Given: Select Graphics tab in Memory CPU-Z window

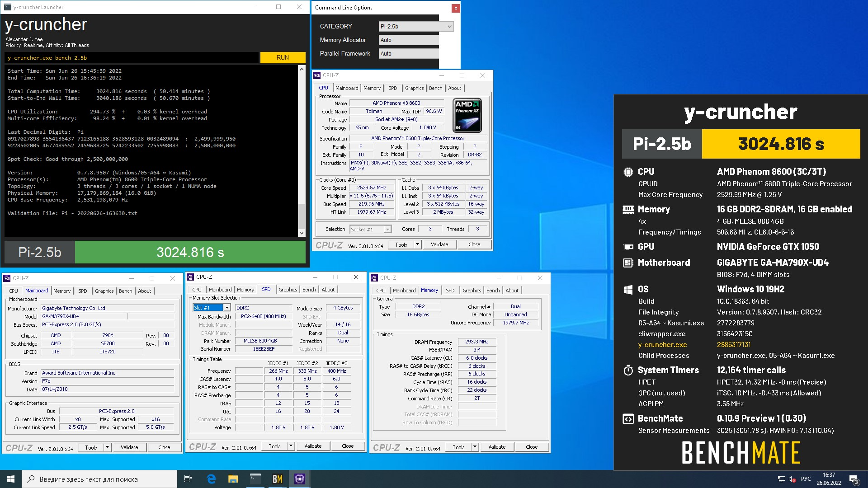Looking at the screenshot, I should pyautogui.click(x=472, y=291).
